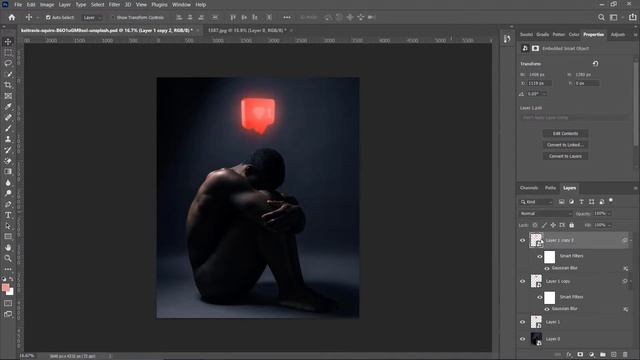Viewport: 640px width, 360px height.
Task: Hide Layer 1 copy 2 visibility eye
Action: (522, 240)
